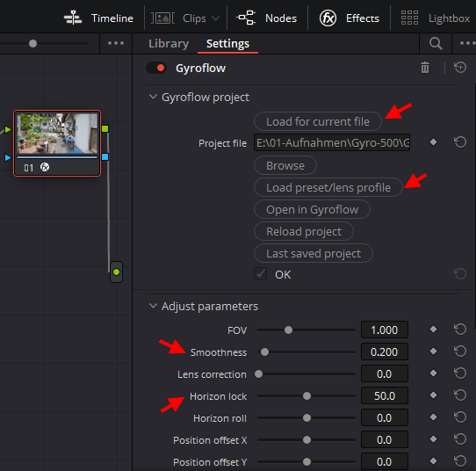This screenshot has width=476, height=471.
Task: Click the FOV value field 1.000
Action: [385, 330]
